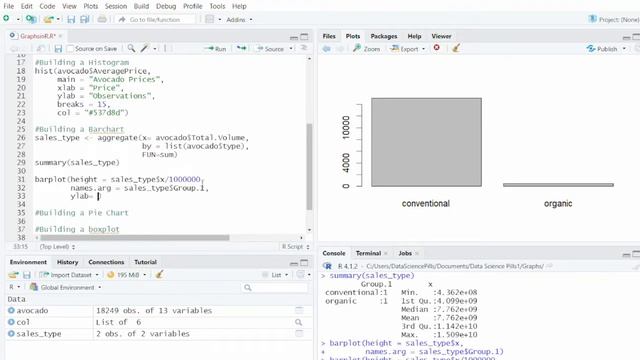View avocado data frame table icon
The image size is (640, 360).
(299, 311)
